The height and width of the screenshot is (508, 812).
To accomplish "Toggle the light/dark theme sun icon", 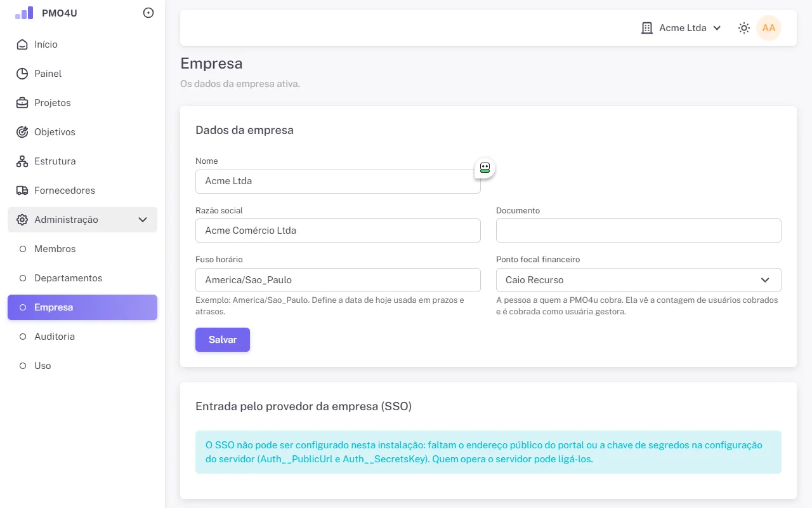I will (744, 28).
